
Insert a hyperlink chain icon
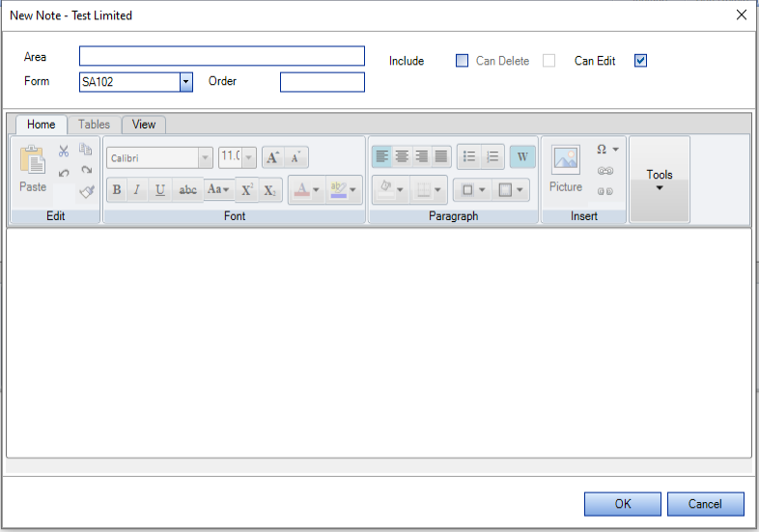(605, 171)
